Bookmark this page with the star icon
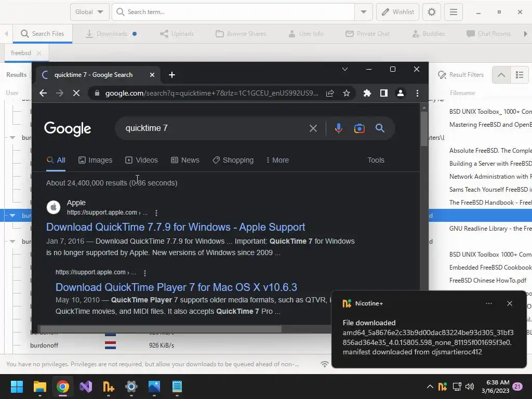This screenshot has width=532, height=399. coord(346,93)
